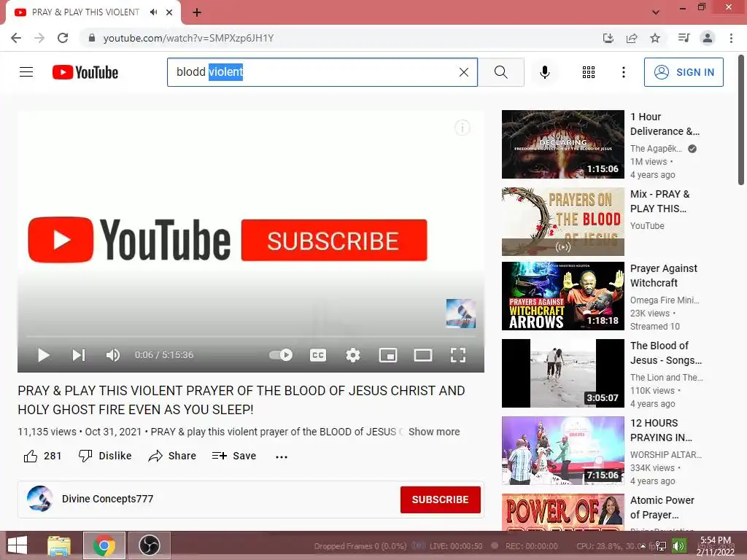This screenshot has height=560, width=747.
Task: Open media controls icon in toolbar
Action: pyautogui.click(x=684, y=38)
